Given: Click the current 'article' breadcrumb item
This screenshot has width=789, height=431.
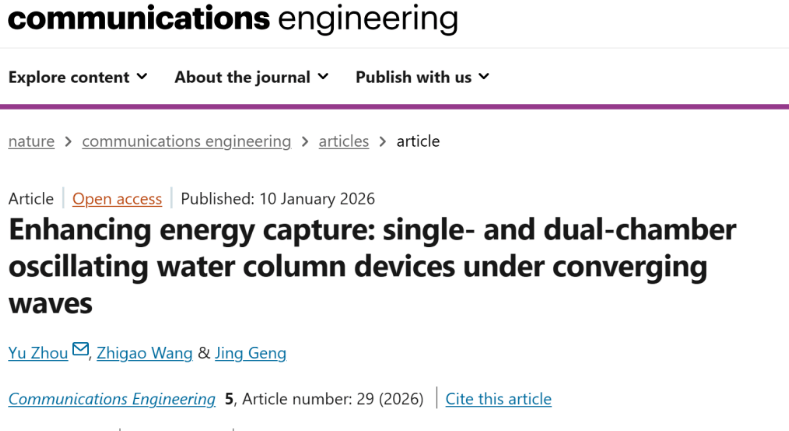Looking at the screenshot, I should tap(418, 141).
